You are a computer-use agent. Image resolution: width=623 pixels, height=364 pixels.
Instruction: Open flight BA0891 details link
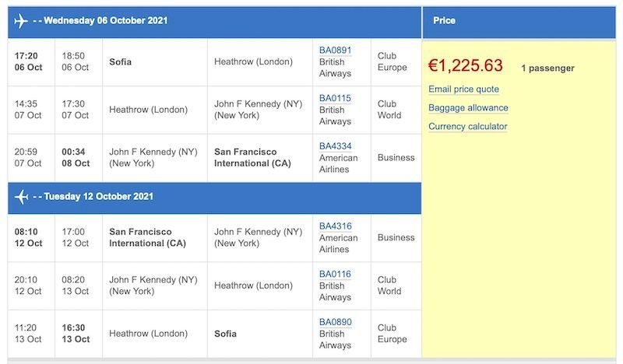pyautogui.click(x=335, y=51)
